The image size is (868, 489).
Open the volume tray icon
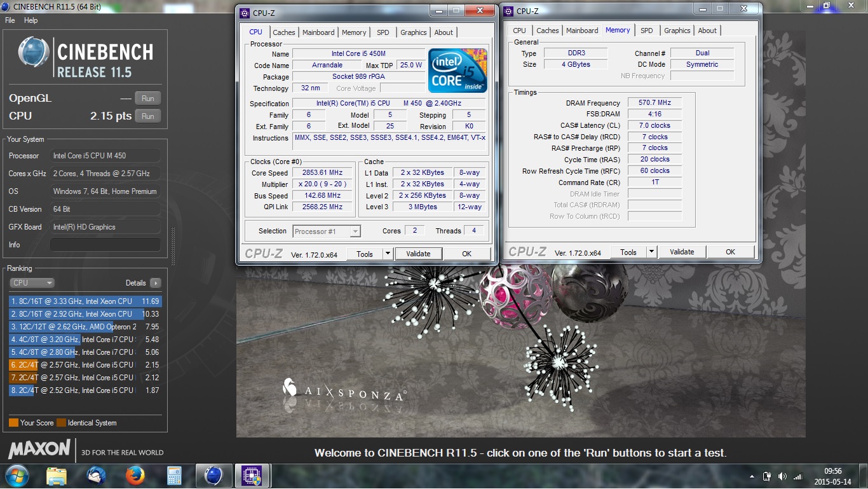tap(782, 476)
